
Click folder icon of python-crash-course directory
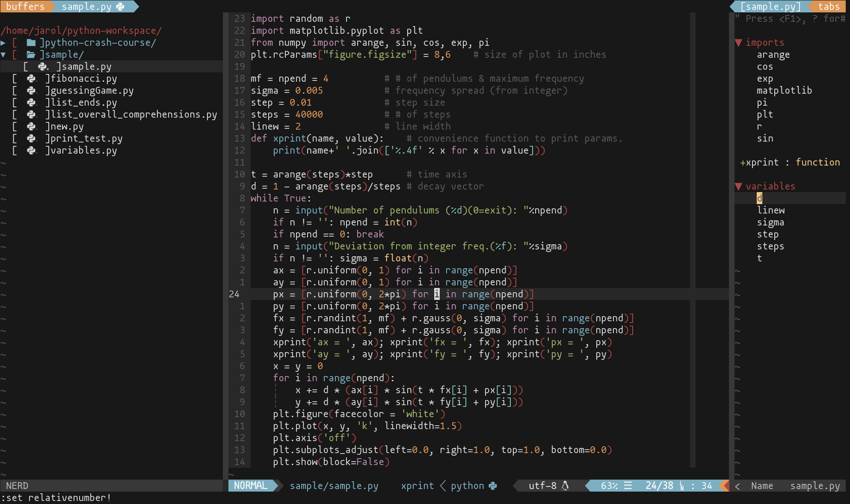point(31,43)
